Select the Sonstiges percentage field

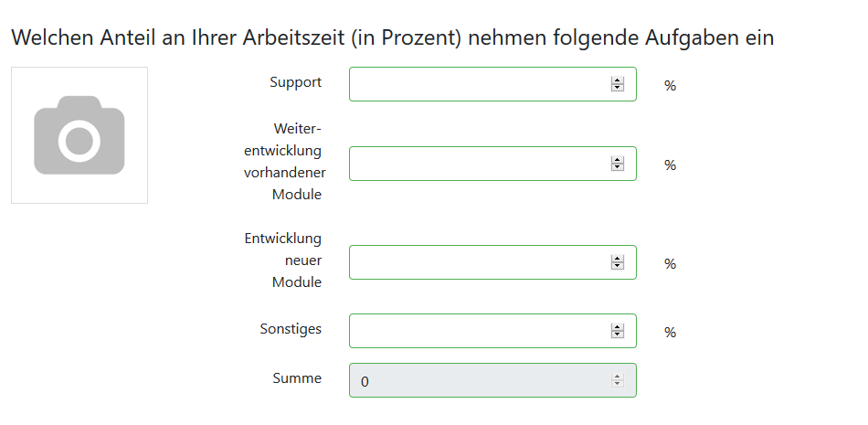pos(492,331)
